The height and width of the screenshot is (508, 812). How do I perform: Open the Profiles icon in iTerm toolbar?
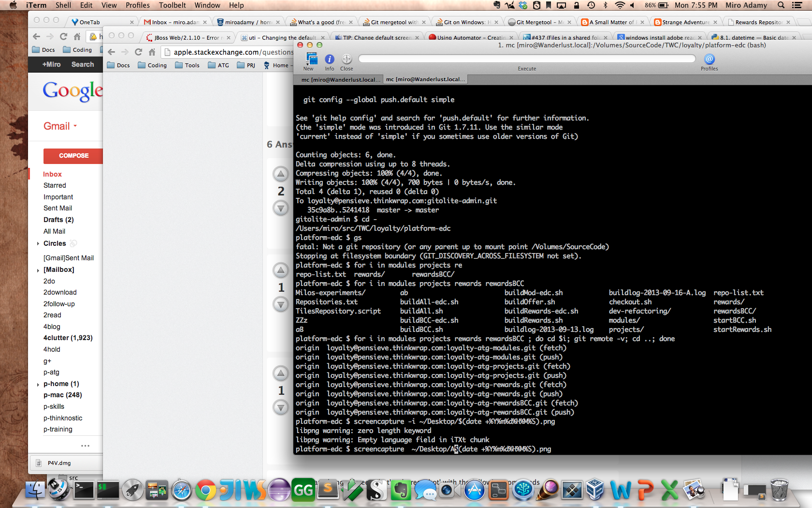click(709, 59)
